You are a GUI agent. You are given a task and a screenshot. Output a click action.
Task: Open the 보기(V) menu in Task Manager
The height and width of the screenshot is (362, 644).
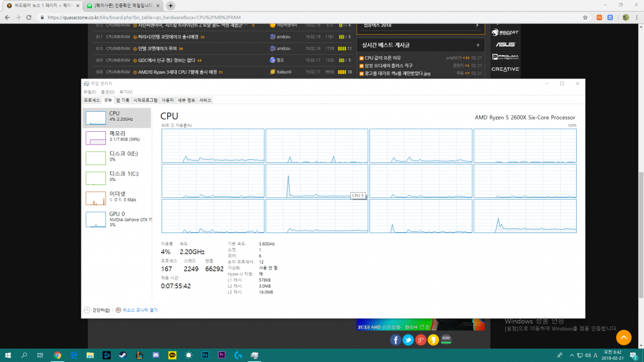coord(126,92)
